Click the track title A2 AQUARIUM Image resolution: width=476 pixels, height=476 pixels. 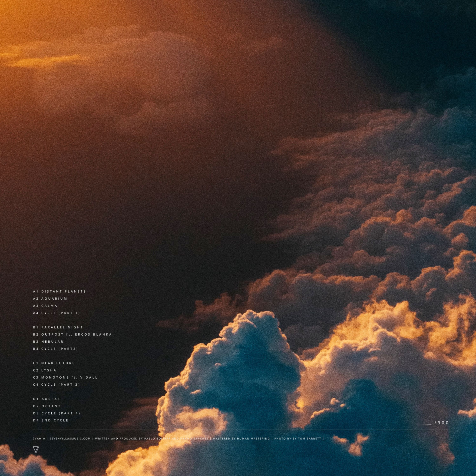(x=50, y=298)
